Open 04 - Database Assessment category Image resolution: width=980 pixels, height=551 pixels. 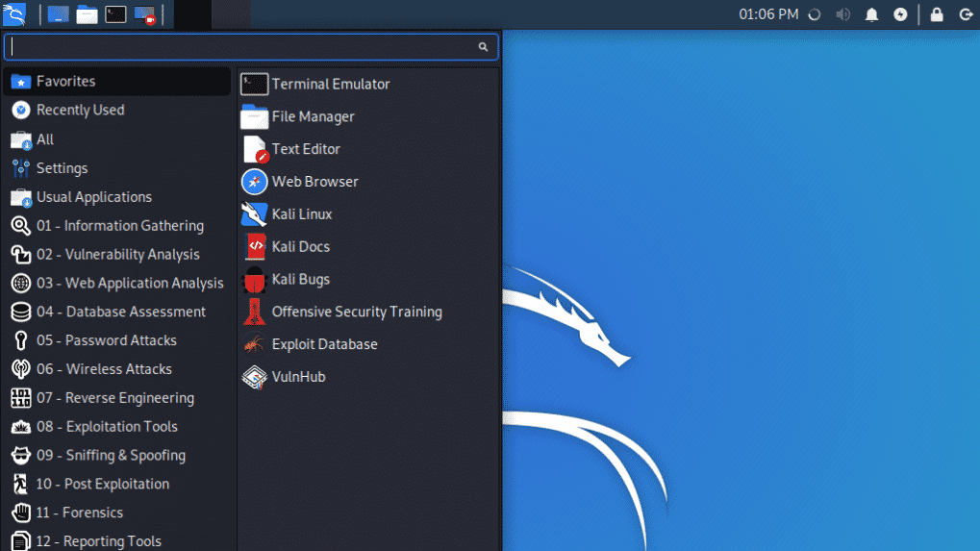117,312
